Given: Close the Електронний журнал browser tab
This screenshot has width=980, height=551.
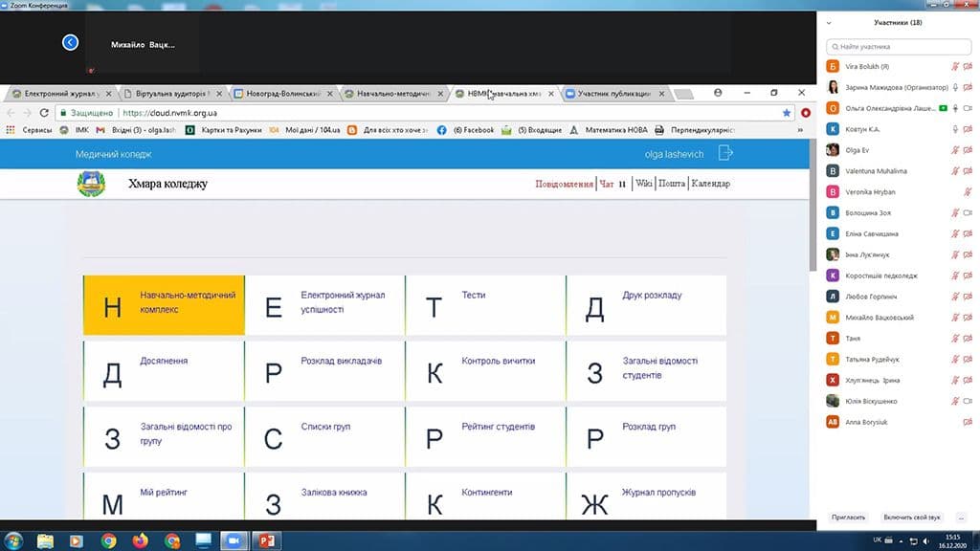Looking at the screenshot, I should tap(109, 94).
